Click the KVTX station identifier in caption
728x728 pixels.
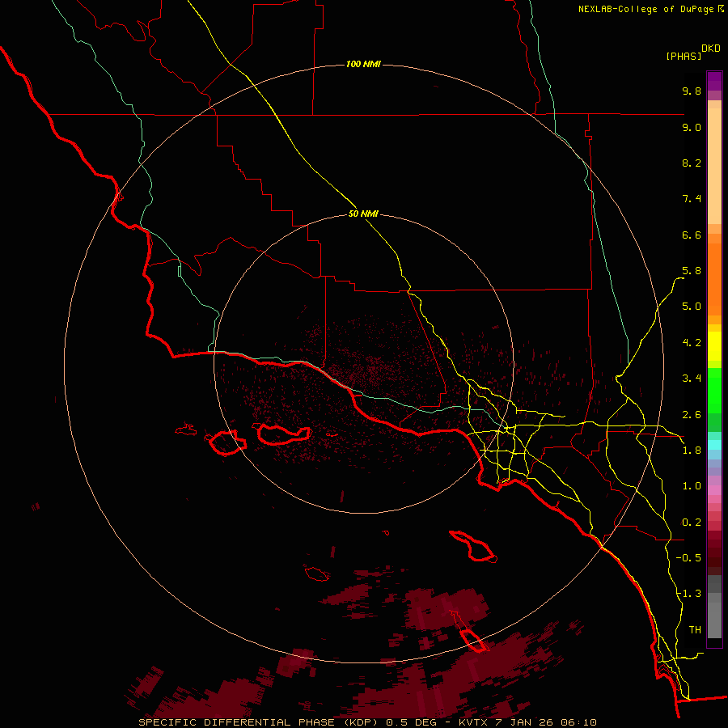tap(472, 722)
